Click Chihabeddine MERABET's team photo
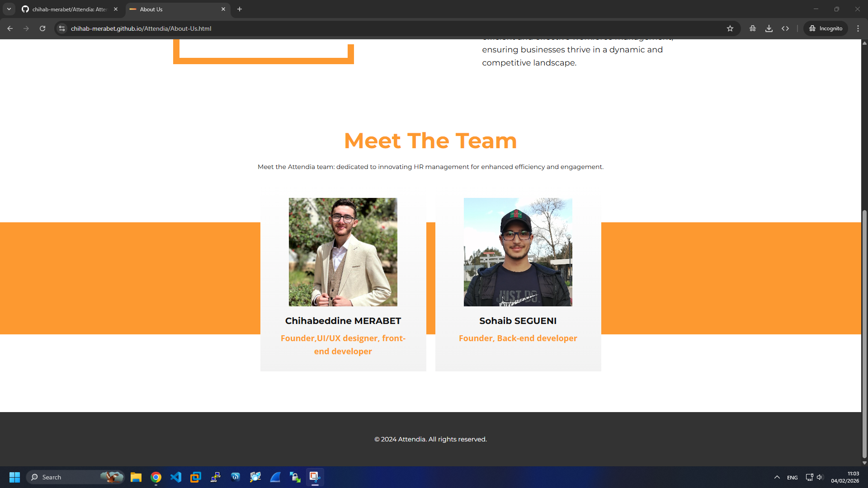 tap(343, 252)
